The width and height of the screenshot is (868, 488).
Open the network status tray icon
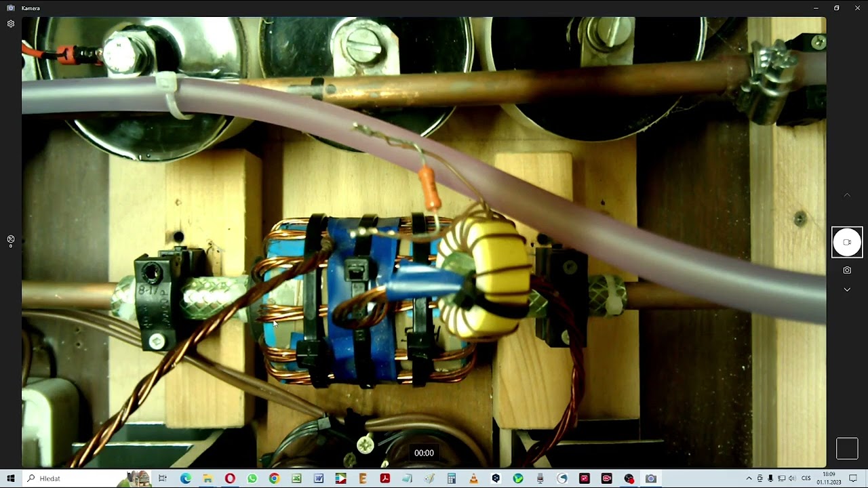[781, 479]
